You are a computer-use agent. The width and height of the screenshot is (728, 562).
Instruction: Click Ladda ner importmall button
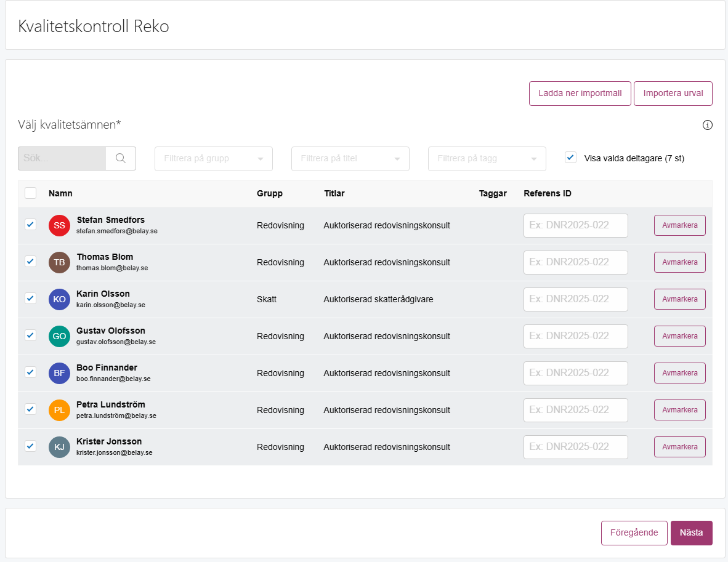[x=580, y=94]
